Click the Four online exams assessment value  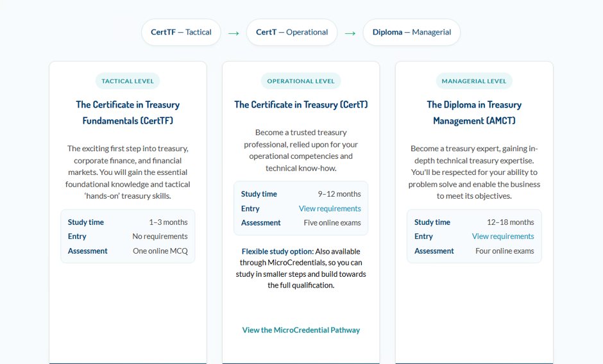[x=505, y=251]
